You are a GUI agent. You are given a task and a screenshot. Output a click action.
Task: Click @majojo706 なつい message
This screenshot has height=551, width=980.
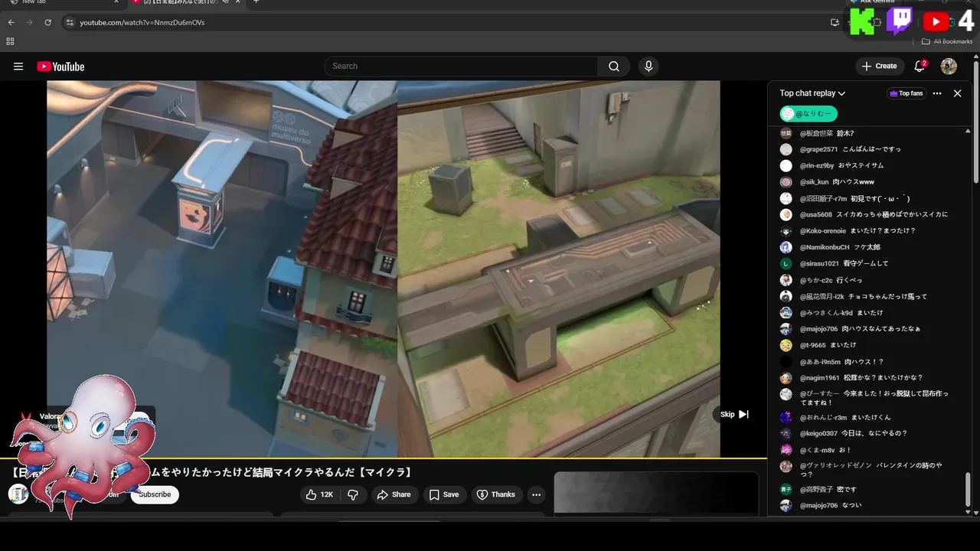831,506
